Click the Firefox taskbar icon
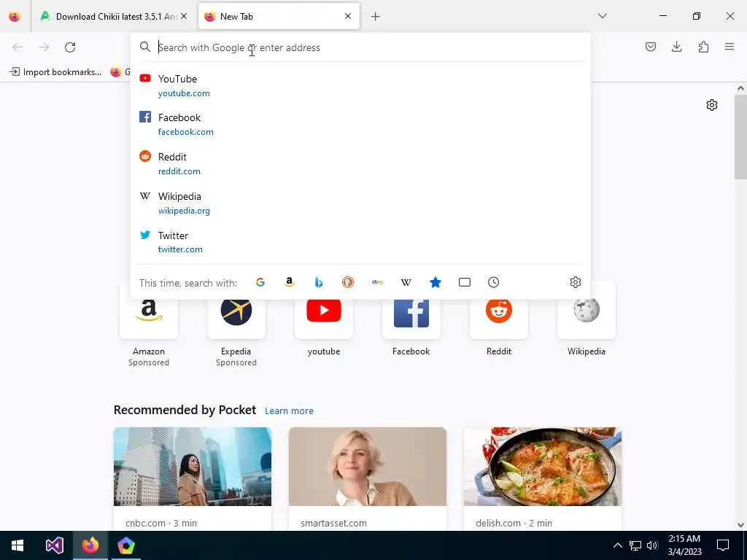 (90, 545)
